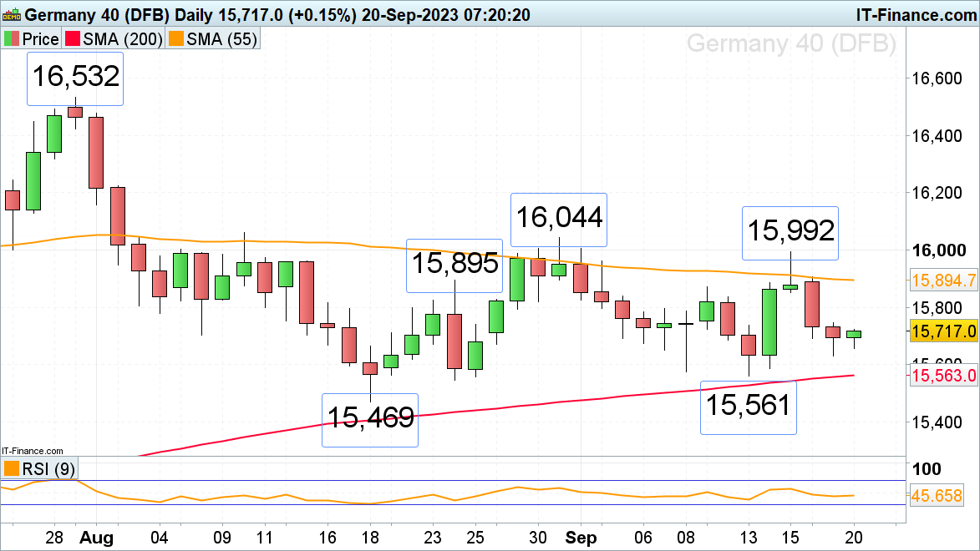Click the 16,200 price axis label
This screenshot has width=980, height=551.
(937, 192)
